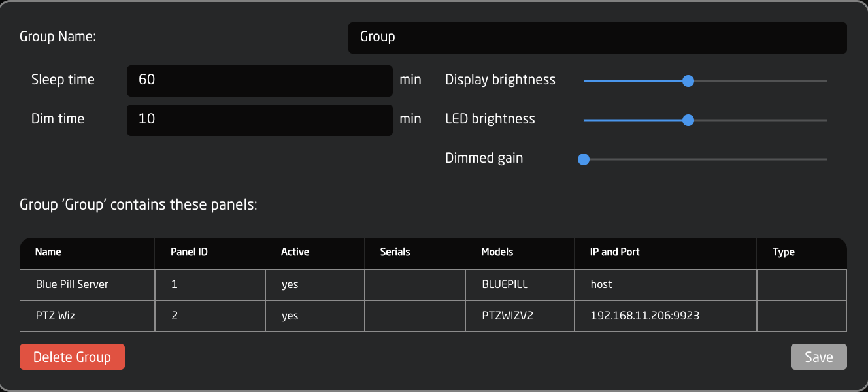
Task: Click the Serials column header
Action: pos(395,252)
